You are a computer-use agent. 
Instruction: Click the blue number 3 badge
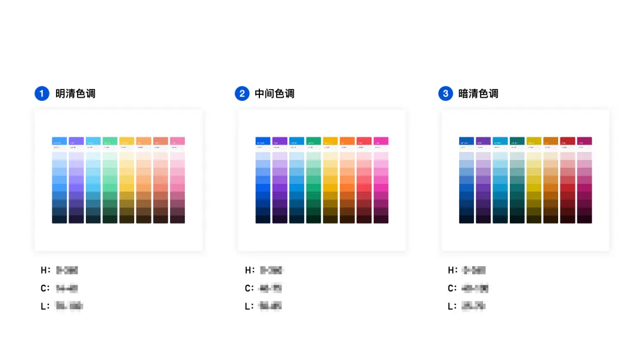click(445, 93)
